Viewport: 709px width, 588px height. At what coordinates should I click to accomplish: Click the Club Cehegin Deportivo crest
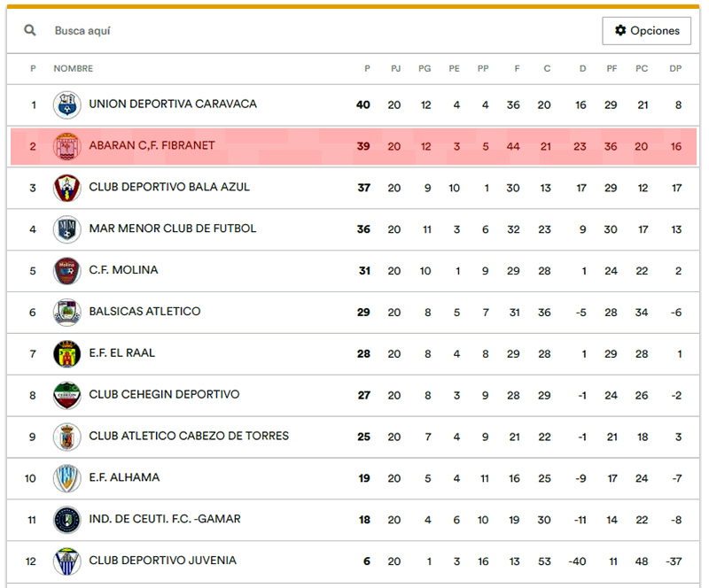(66, 395)
